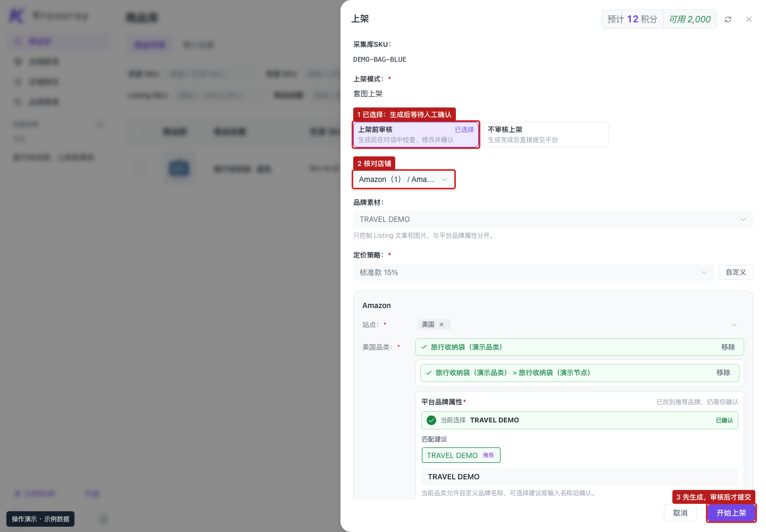Click the green check circle beside 当前选择
Screen dimensions: 766x532
pyautogui.click(x=431, y=420)
